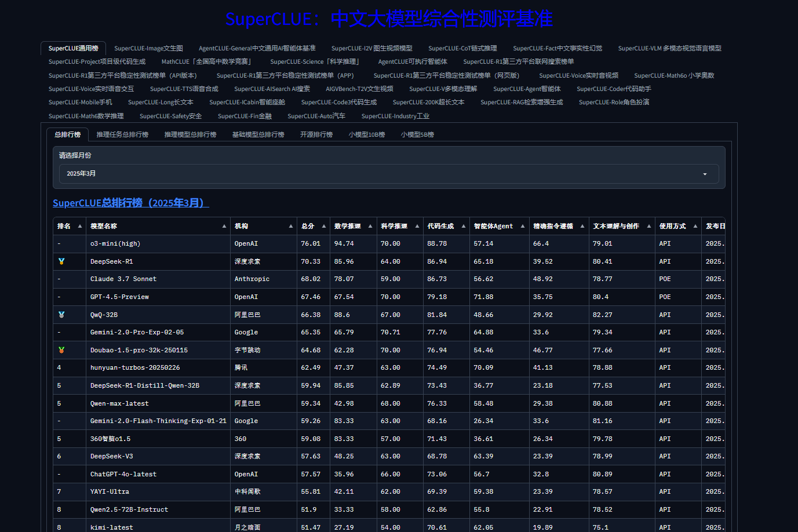This screenshot has width=798, height=532.
Task: Switch to 小模型10B榜 sub-tab
Action: [x=367, y=134]
